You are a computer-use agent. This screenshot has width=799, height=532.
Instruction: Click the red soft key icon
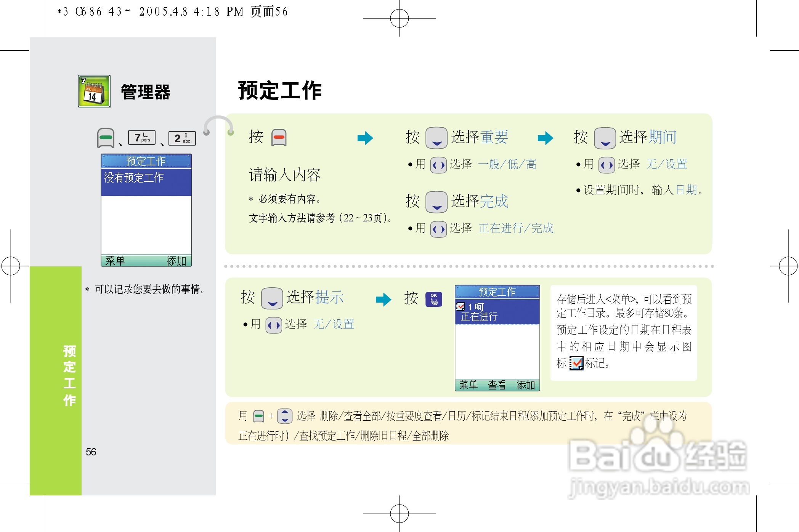coord(279,138)
